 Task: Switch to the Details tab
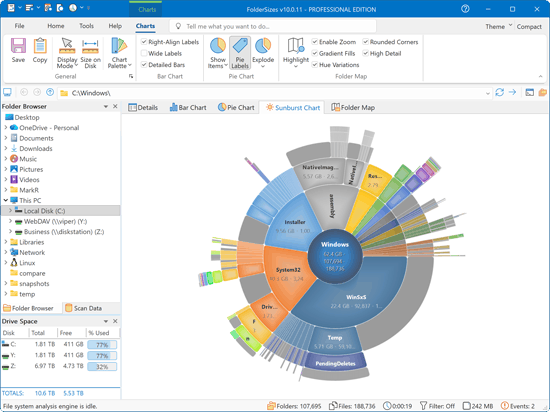tap(143, 107)
